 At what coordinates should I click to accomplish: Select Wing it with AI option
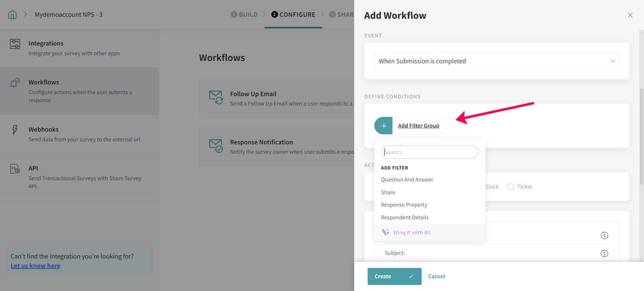(412, 232)
